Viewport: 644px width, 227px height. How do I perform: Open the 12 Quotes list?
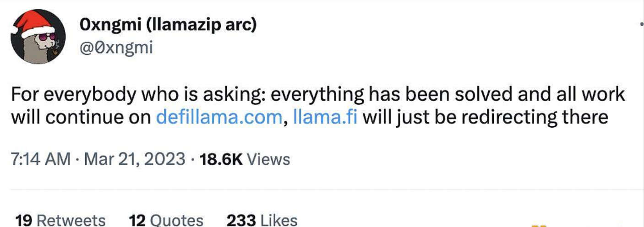pyautogui.click(x=166, y=220)
